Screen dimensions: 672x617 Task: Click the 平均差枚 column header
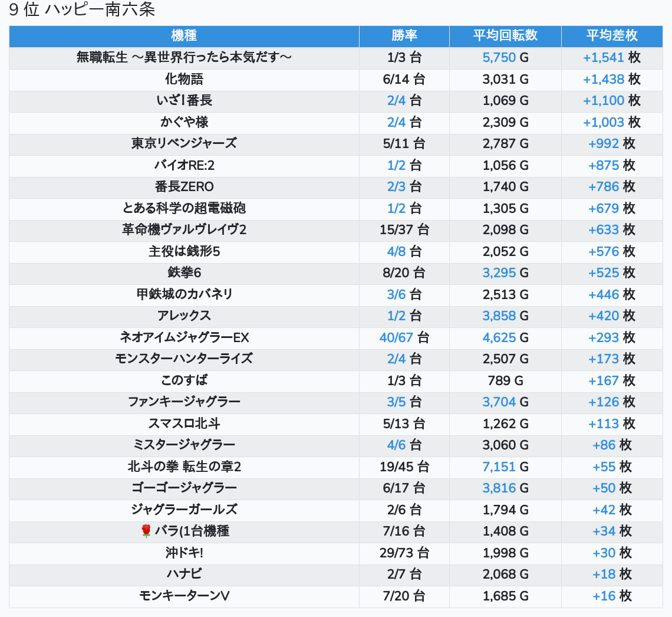(x=611, y=36)
